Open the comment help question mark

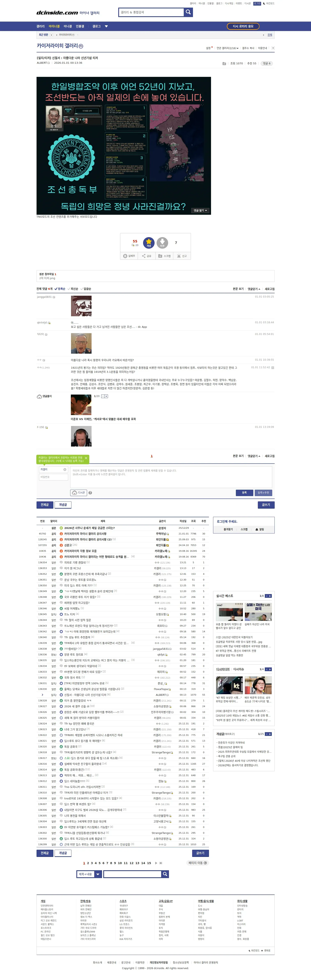90,493
